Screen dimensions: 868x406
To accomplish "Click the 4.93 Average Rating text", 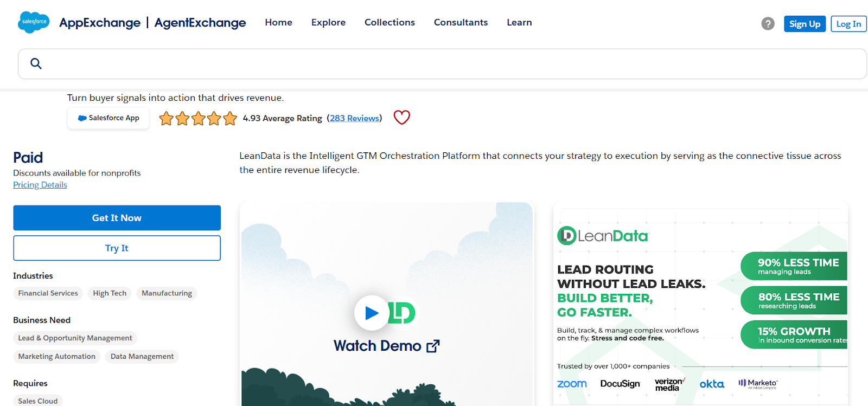I will (x=282, y=118).
